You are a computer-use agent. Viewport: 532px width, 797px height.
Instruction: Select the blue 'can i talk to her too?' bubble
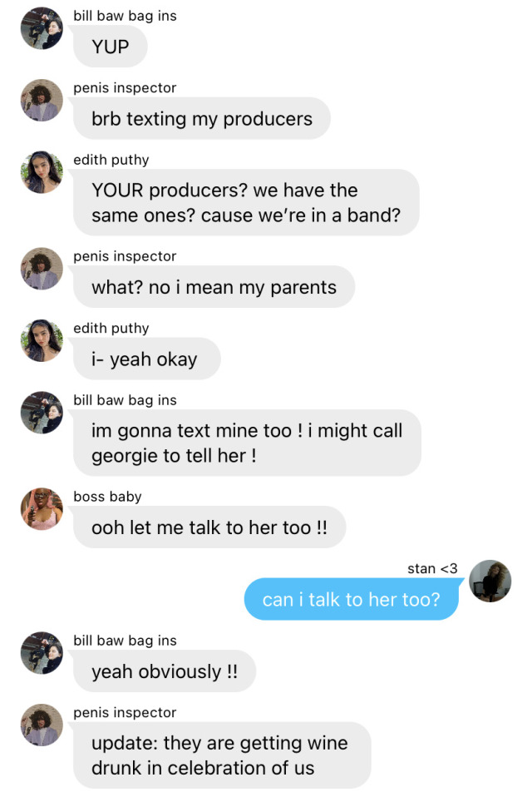(352, 599)
